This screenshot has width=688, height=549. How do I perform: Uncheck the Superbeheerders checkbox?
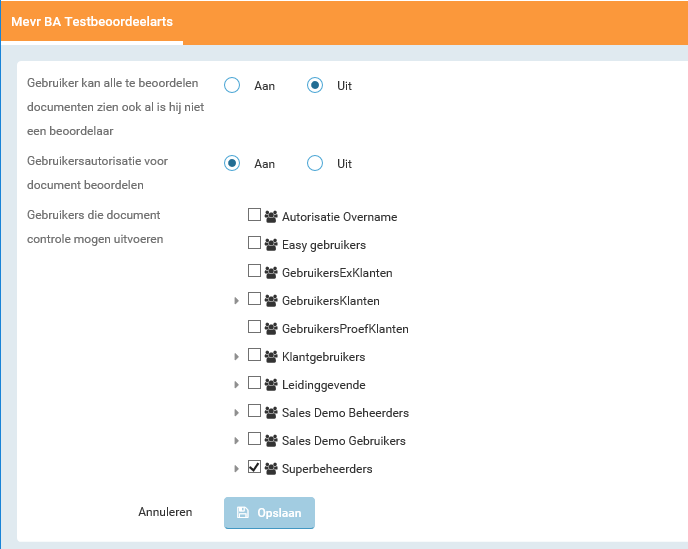click(x=254, y=467)
